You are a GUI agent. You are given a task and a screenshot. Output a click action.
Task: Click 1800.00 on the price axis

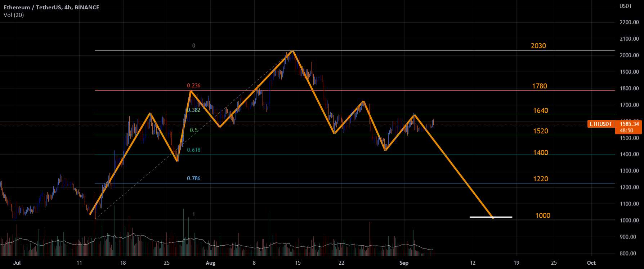pos(629,88)
